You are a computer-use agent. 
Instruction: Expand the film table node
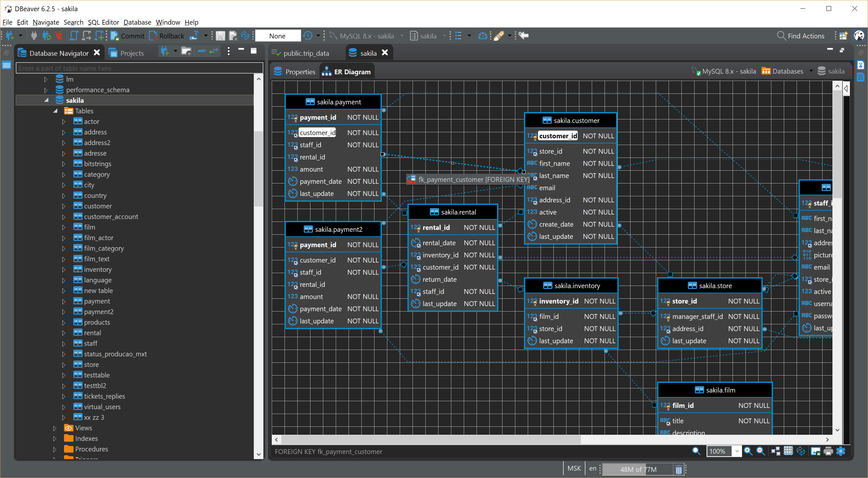coord(64,227)
